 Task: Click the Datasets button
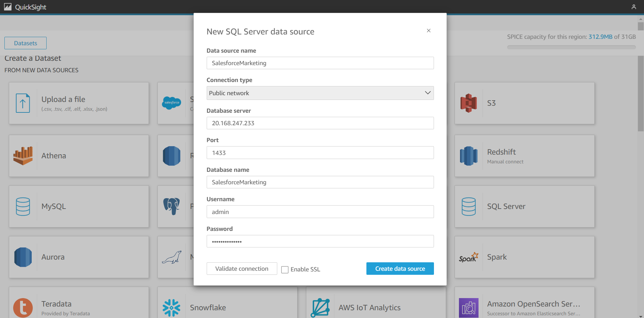coord(26,43)
